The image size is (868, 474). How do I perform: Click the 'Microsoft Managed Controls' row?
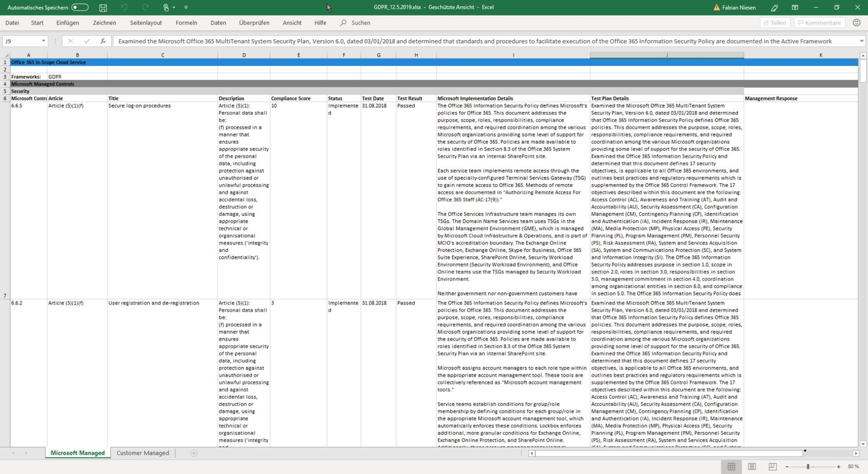[x=434, y=84]
